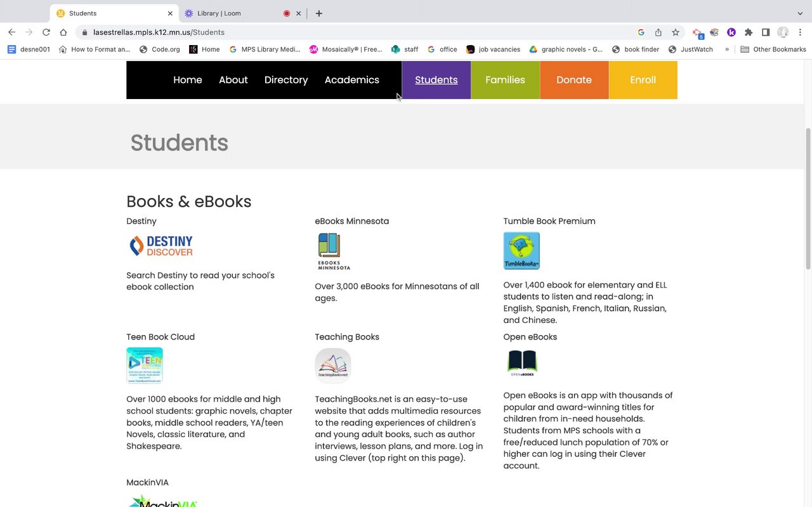Close the Library | Loom tab
This screenshot has height=507, width=812.
pos(298,13)
